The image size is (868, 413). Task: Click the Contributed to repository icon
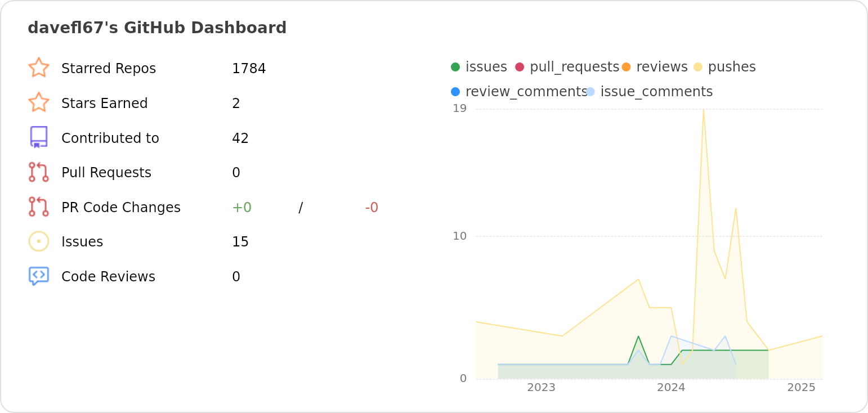coord(39,137)
